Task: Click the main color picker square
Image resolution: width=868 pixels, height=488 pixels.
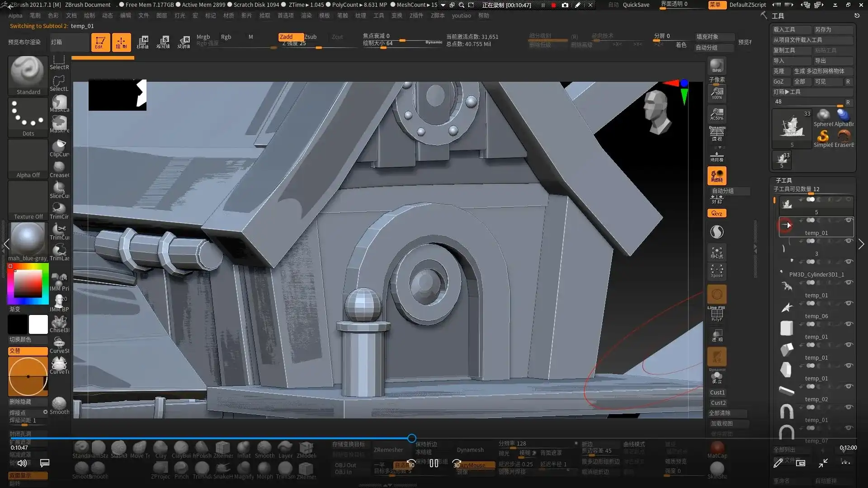Action: 28,285
